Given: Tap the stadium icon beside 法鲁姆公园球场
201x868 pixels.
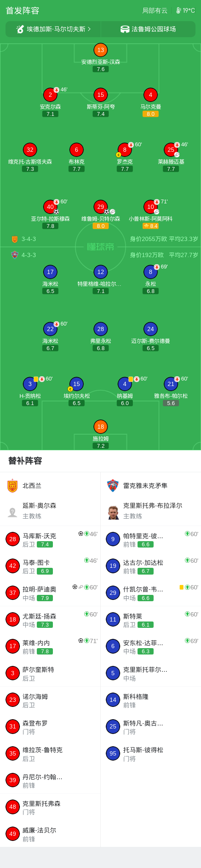Looking at the screenshot, I should (125, 29).
